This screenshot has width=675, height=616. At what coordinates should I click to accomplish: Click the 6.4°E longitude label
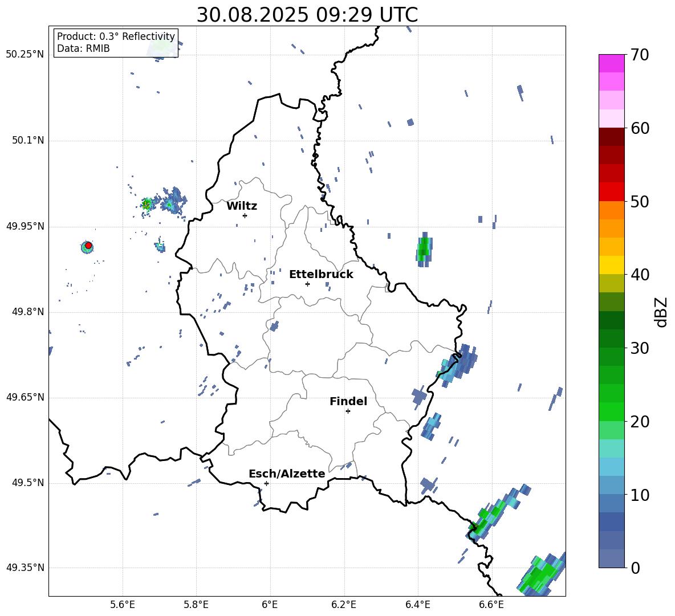417,605
